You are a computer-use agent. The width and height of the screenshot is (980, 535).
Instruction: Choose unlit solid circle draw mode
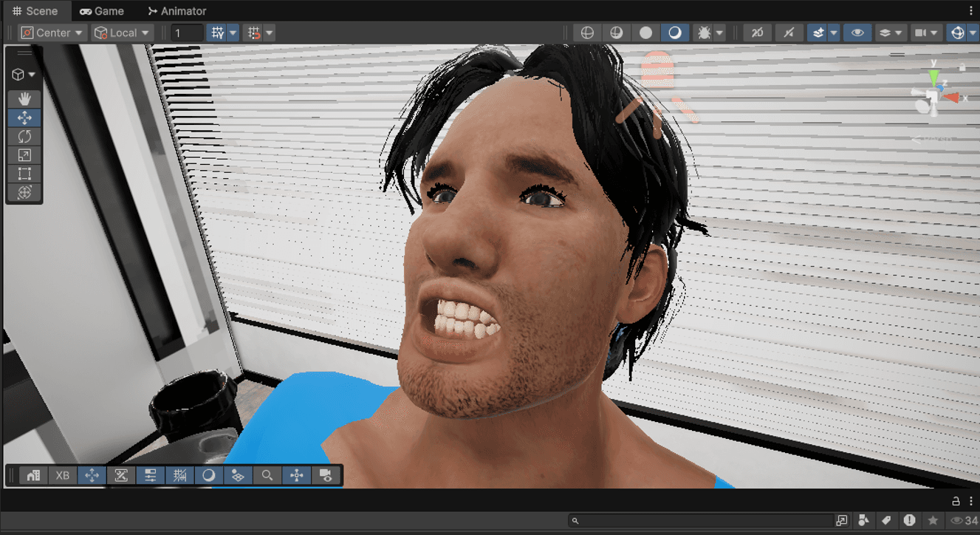click(x=645, y=33)
